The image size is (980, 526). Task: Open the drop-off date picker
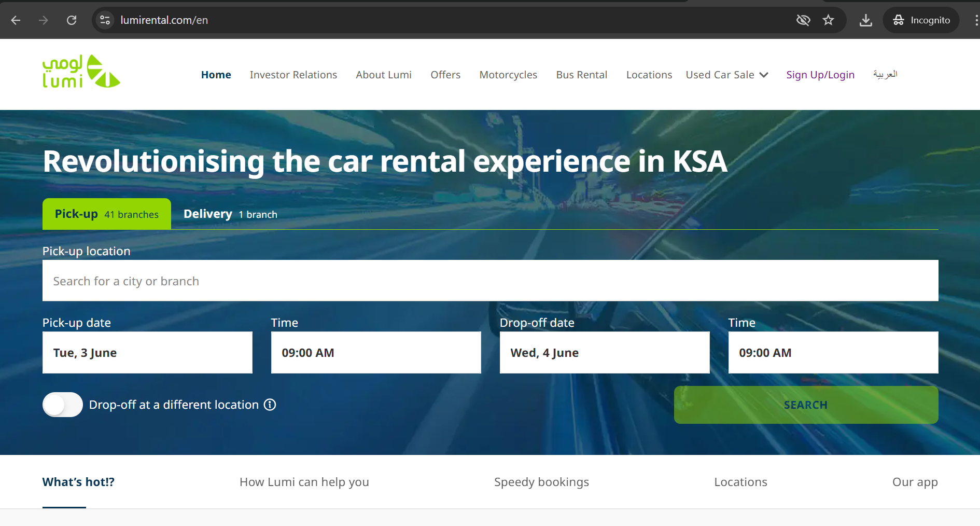point(605,353)
